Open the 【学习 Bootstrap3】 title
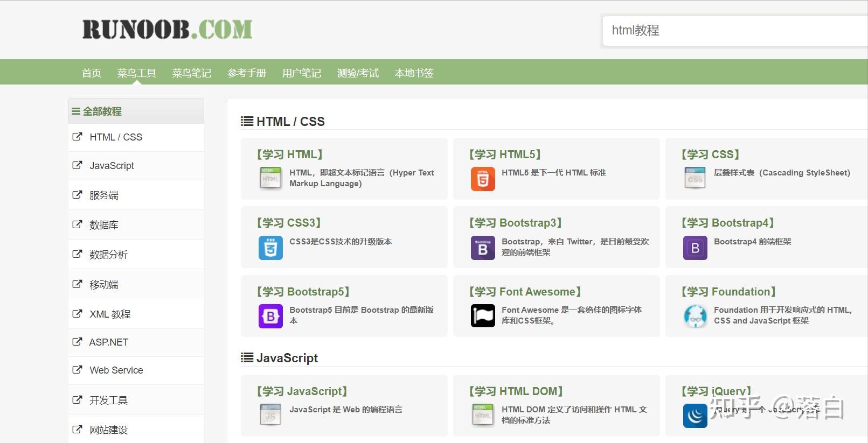The image size is (868, 443). pos(516,223)
